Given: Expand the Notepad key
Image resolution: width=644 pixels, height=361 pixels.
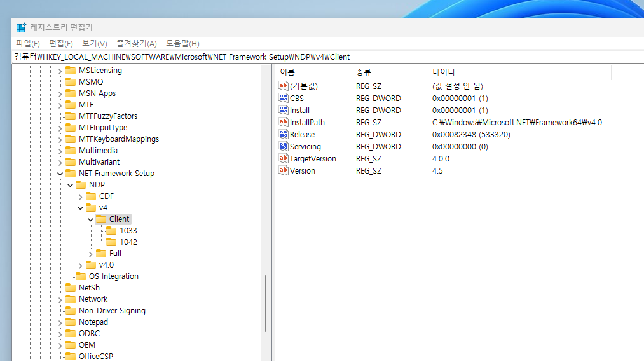Looking at the screenshot, I should point(60,323).
